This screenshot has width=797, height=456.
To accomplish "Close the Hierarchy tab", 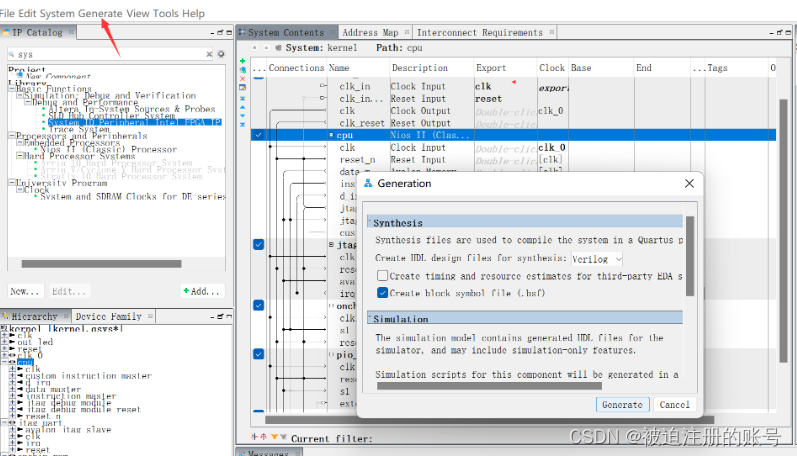I will pos(66,316).
